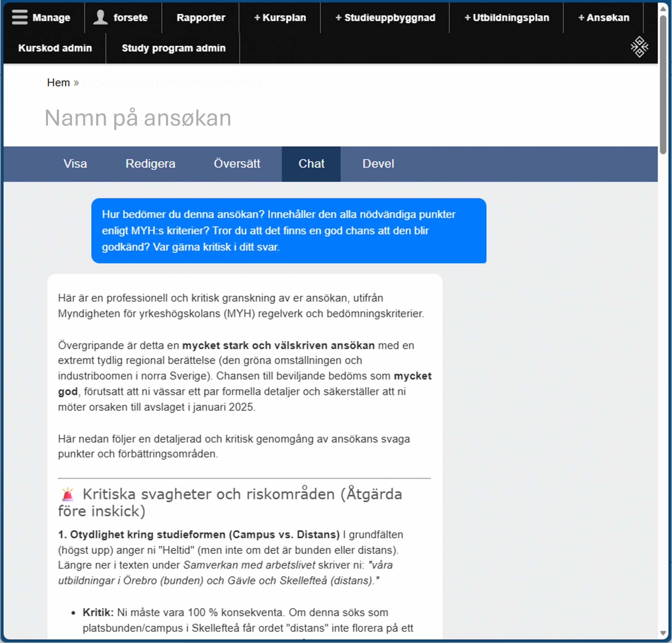Open the Devel tab
This screenshot has height=643, width=672.
[x=378, y=164]
